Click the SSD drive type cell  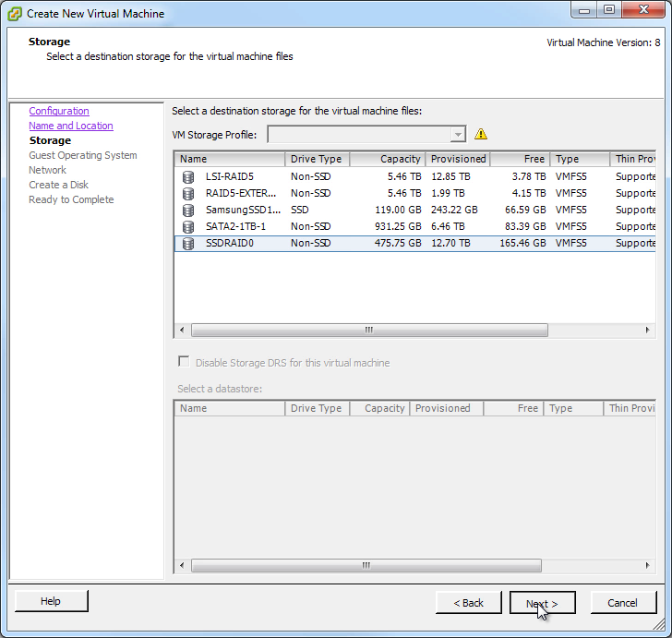tap(300, 211)
